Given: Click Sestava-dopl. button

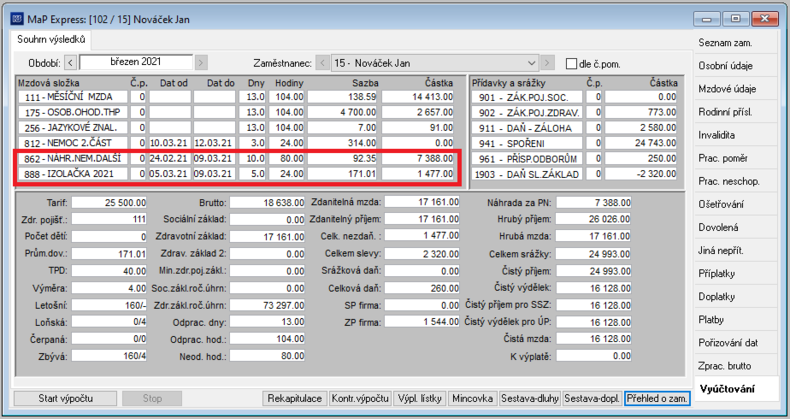Looking at the screenshot, I should [x=592, y=398].
